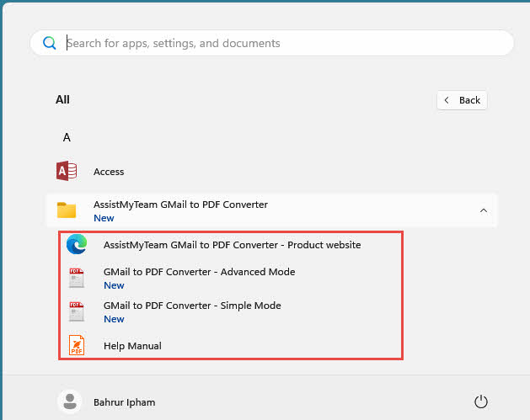Open the Help Manual entry

click(x=132, y=346)
